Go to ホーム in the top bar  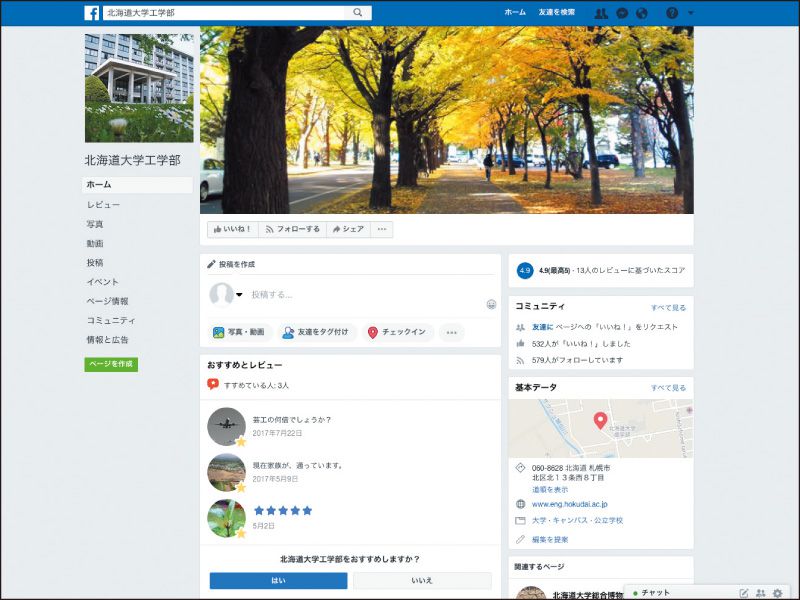515,12
